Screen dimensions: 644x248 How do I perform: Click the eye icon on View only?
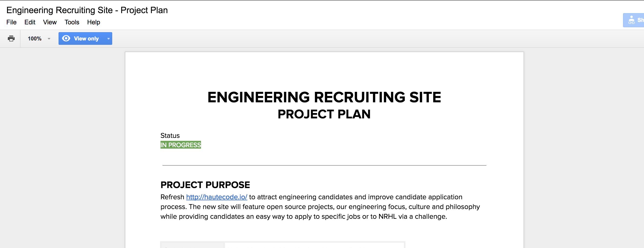click(x=66, y=38)
